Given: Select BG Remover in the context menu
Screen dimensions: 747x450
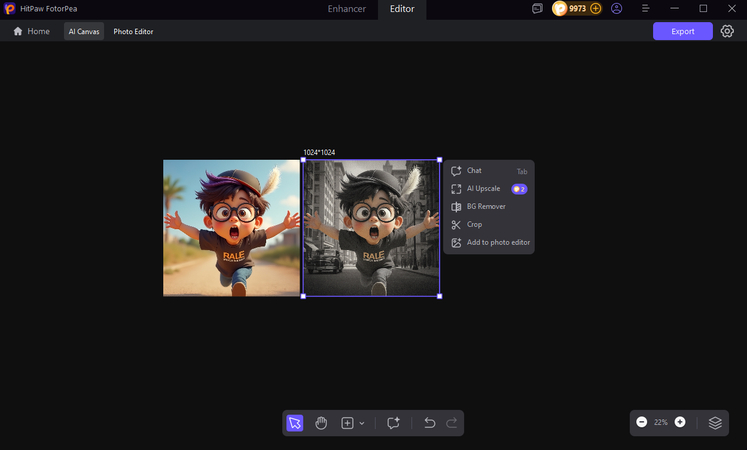Looking at the screenshot, I should 486,206.
